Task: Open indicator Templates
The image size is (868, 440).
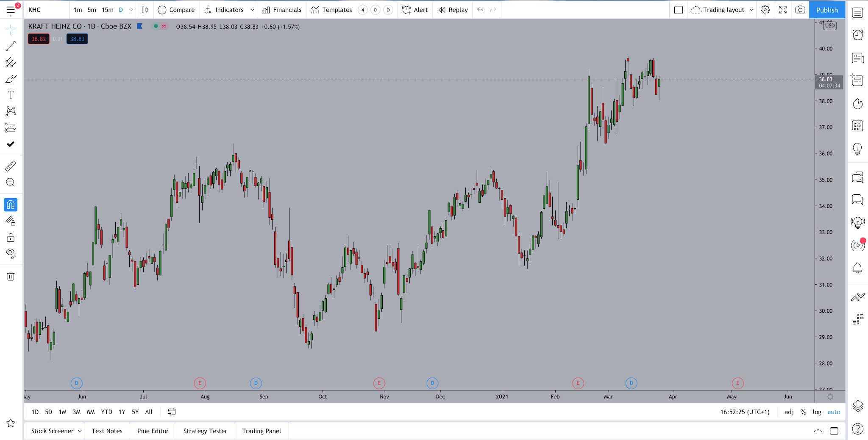Action: [x=331, y=10]
